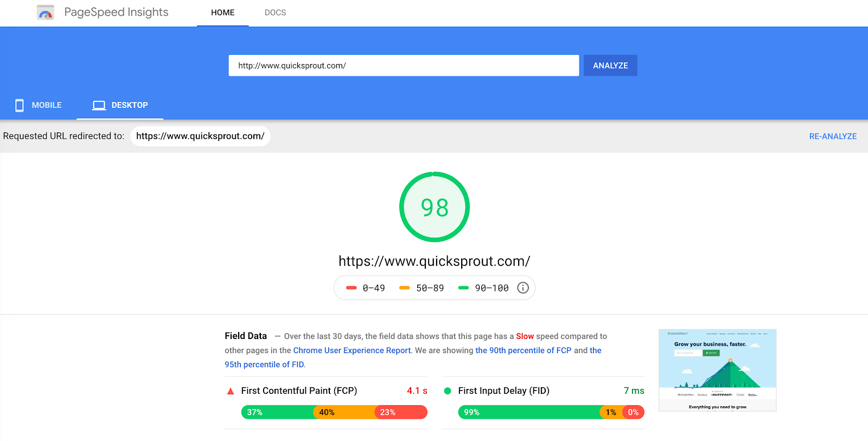The width and height of the screenshot is (868, 441).
Task: Click the monitor icon on the DESKTOP tab
Action: [99, 105]
